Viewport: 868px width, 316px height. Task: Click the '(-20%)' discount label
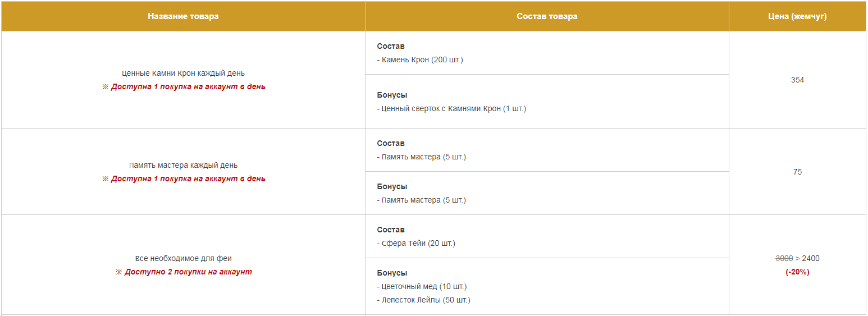(797, 272)
